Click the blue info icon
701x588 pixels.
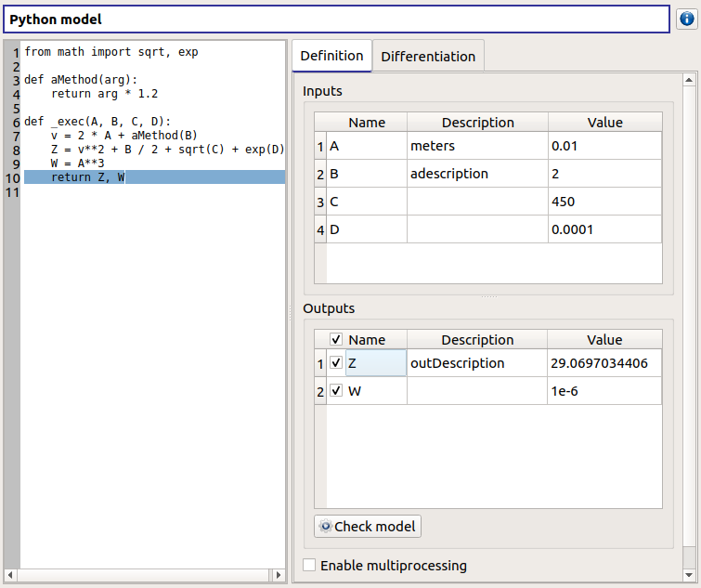coord(686,19)
